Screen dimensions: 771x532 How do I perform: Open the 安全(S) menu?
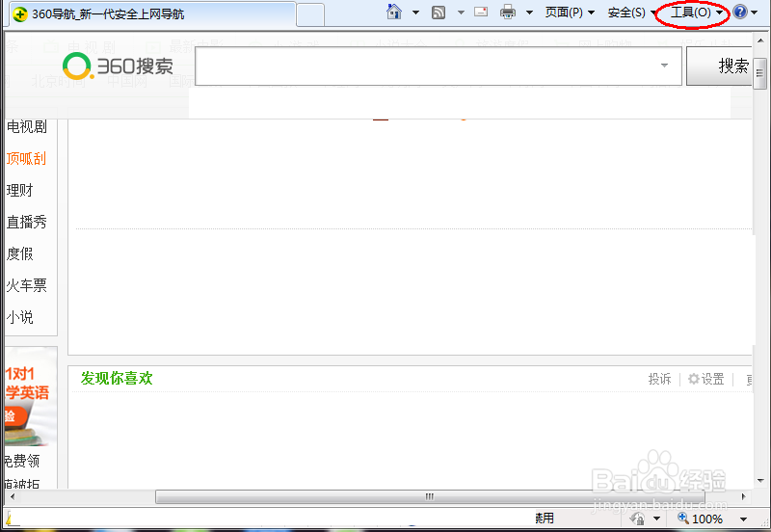(632, 13)
